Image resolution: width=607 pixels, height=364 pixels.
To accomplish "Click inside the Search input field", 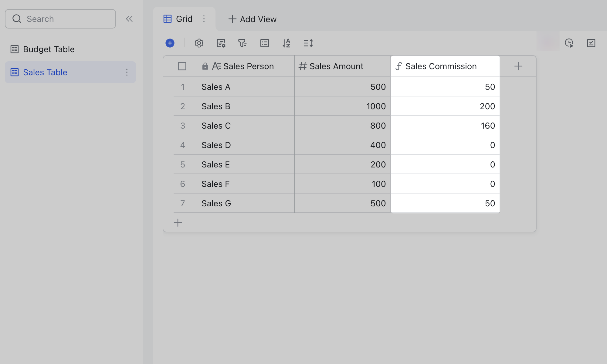I will [x=61, y=19].
